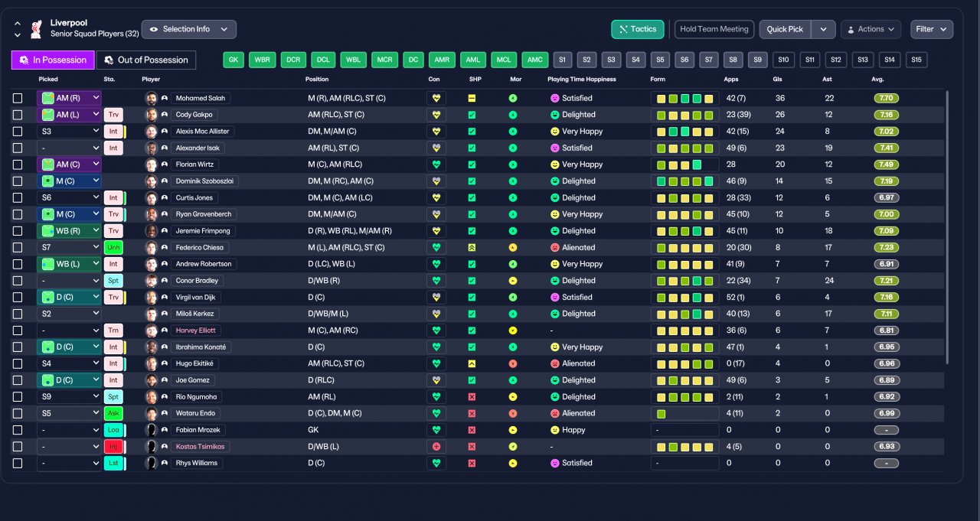Screen dimensions: 980x521
Task: Open Mohamed Salah's AM (R) picked dropdown
Action: [x=70, y=98]
